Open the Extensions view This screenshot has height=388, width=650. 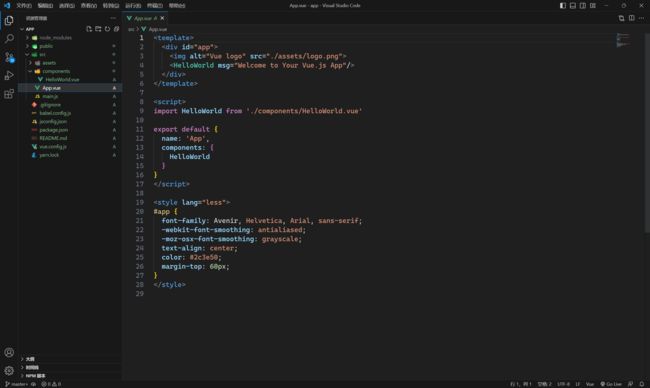[x=9, y=94]
